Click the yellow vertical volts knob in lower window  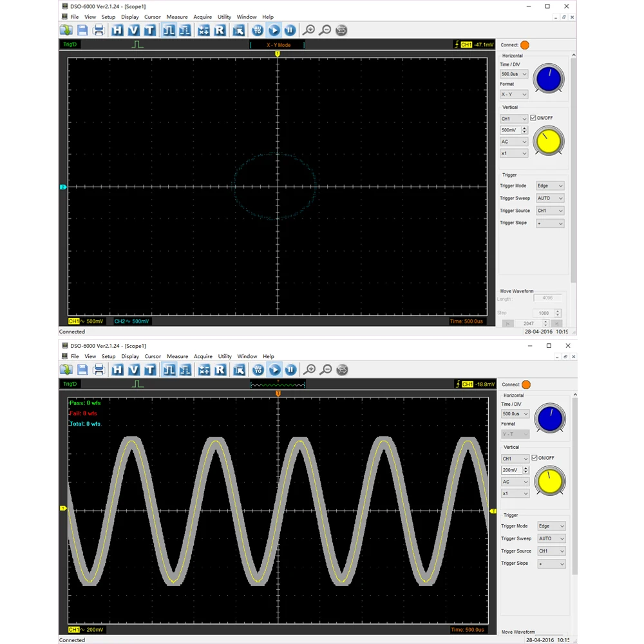click(x=549, y=481)
